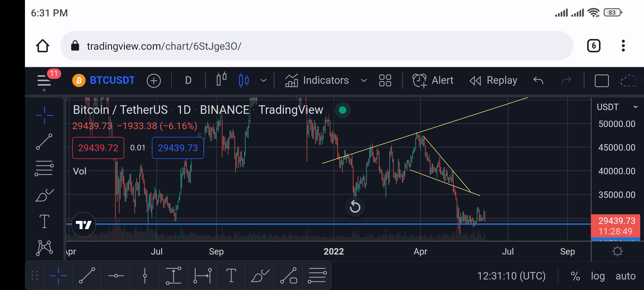Click the green market status dot
The width and height of the screenshot is (644, 290).
[x=343, y=110]
